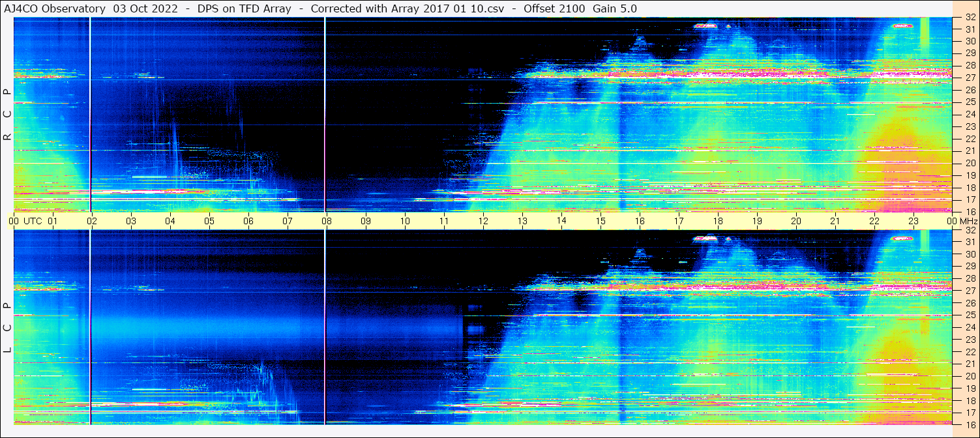Click the UTC label on time axis
Image resolution: width=980 pixels, height=438 pixels.
[33, 221]
